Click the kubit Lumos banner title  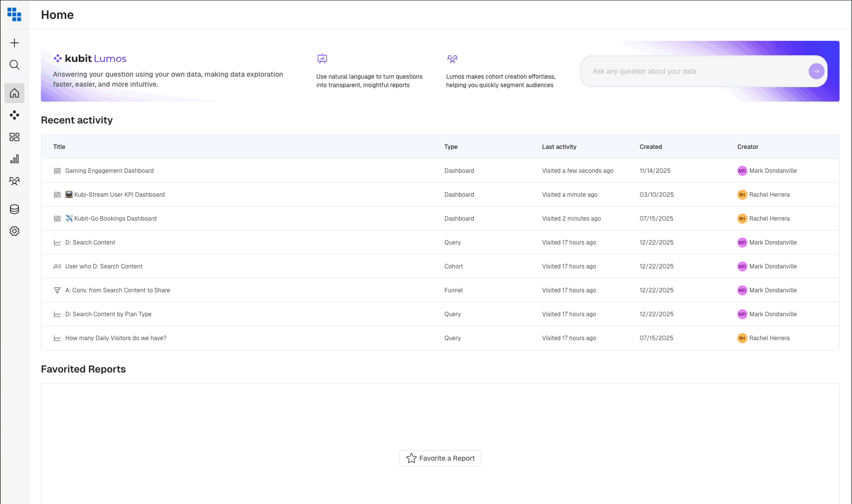pyautogui.click(x=90, y=58)
